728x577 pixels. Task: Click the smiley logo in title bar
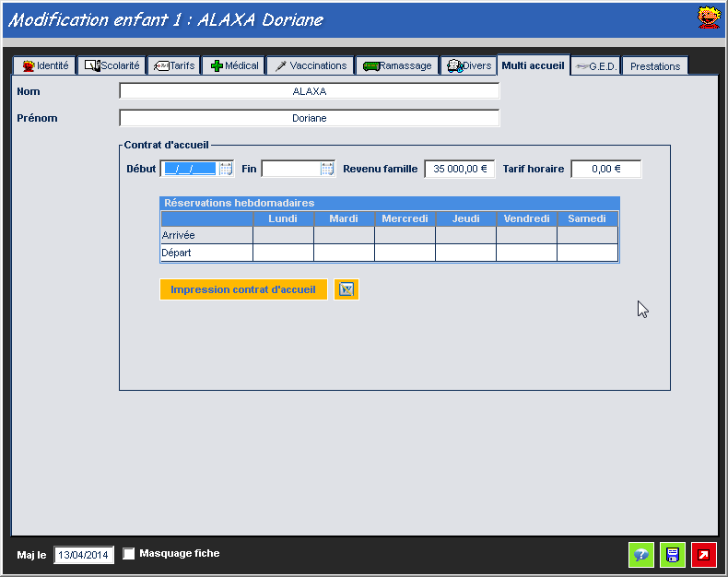click(708, 18)
